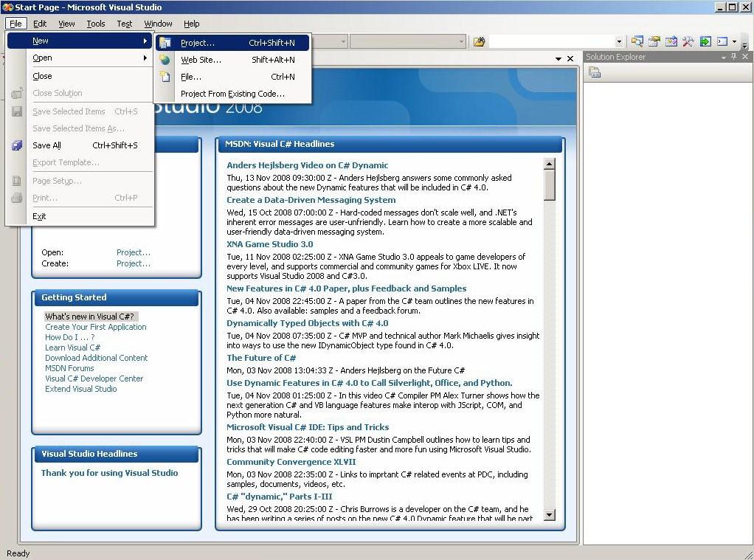Open the Properties Window toolbar icon

[x=654, y=42]
